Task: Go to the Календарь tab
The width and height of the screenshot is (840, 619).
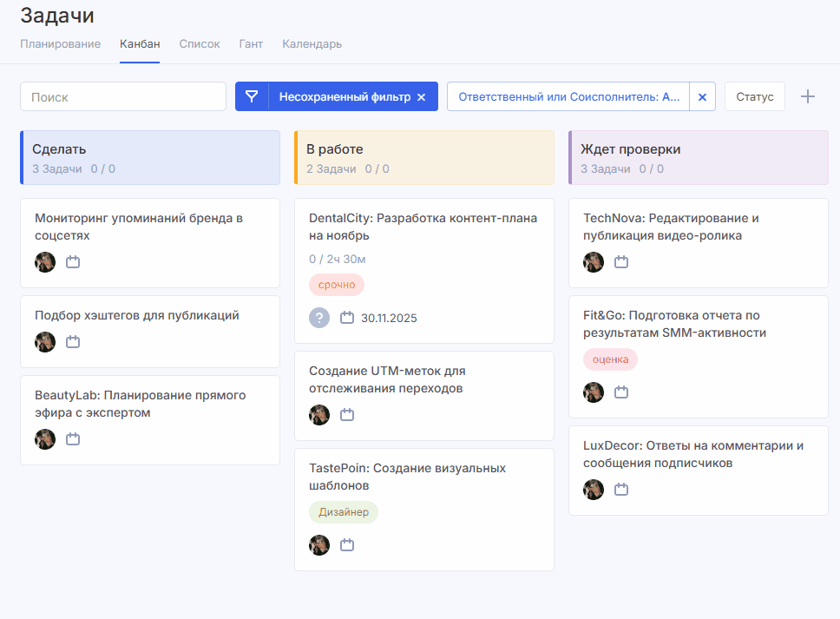Action: (x=312, y=43)
